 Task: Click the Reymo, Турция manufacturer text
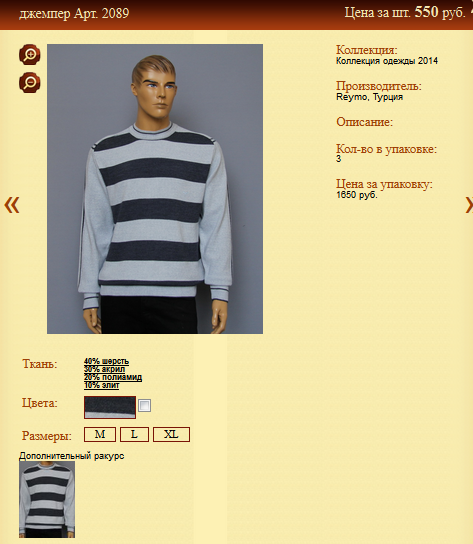[369, 97]
